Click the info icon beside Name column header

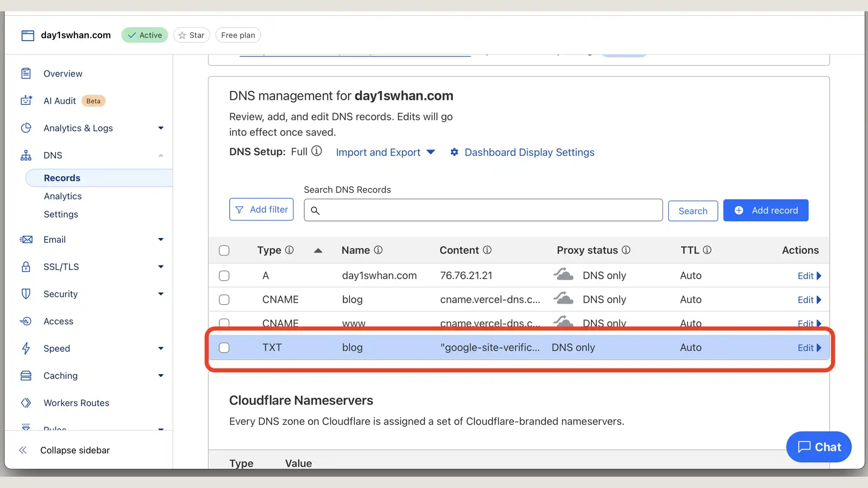[378, 250]
